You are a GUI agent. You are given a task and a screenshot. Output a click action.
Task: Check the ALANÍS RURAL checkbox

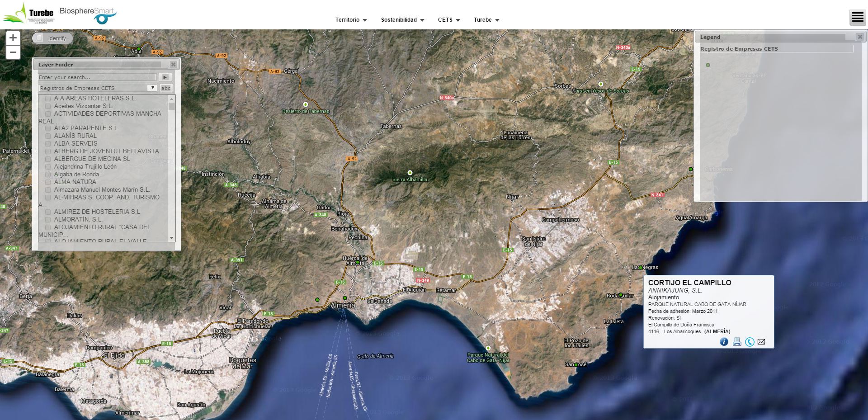[48, 136]
